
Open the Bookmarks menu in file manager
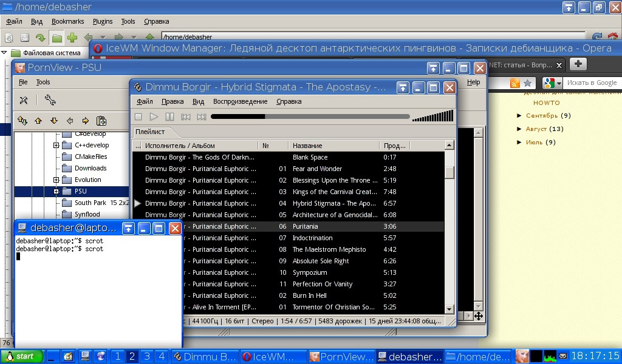[67, 21]
